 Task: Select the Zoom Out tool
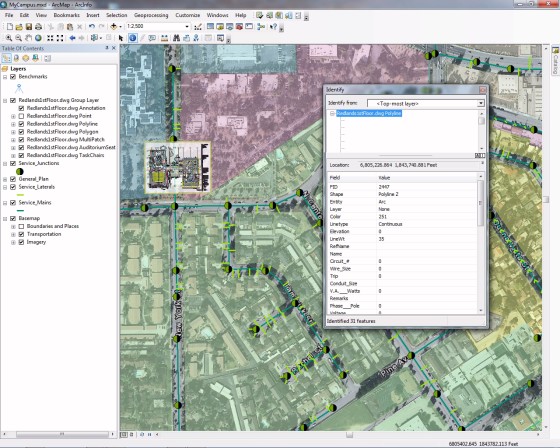(x=19, y=38)
